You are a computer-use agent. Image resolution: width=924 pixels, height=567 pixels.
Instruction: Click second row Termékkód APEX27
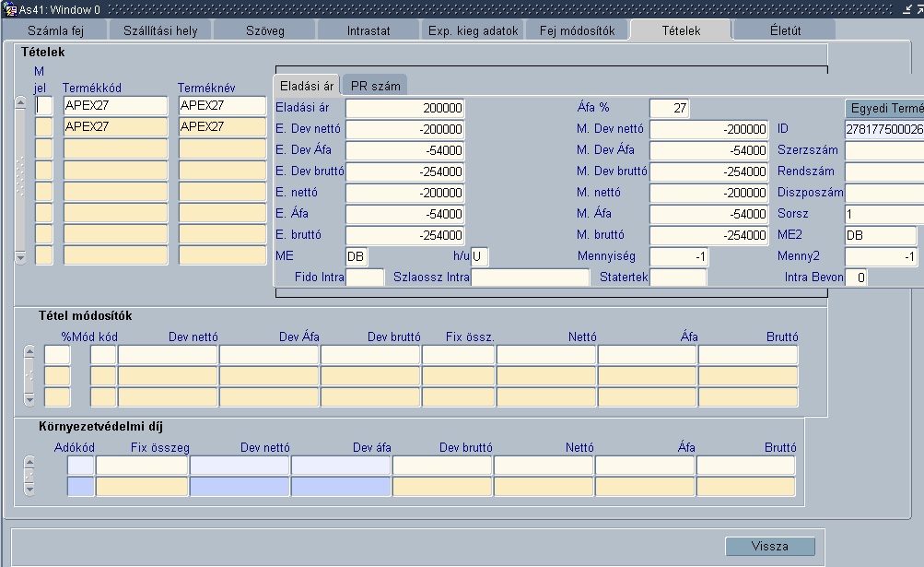coord(115,127)
